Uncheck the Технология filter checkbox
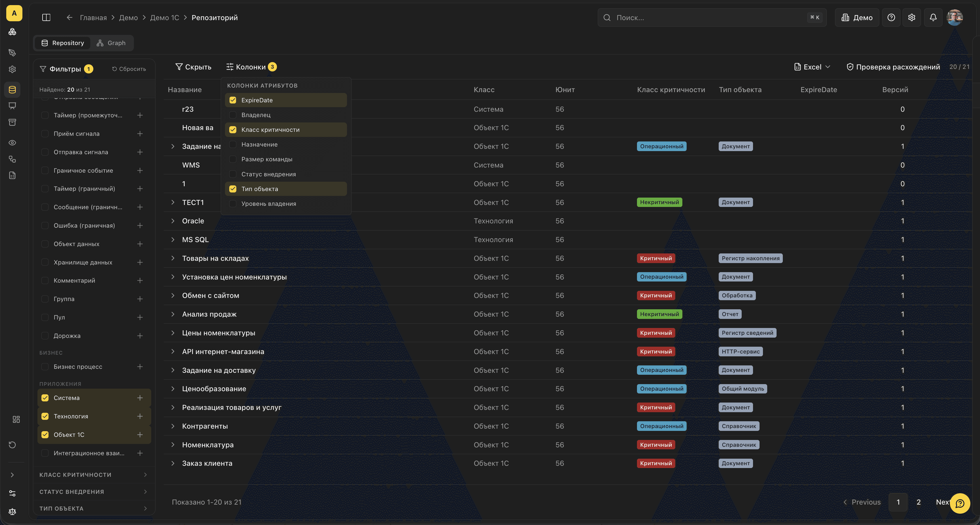Viewport: 980px width, 525px height. (45, 416)
